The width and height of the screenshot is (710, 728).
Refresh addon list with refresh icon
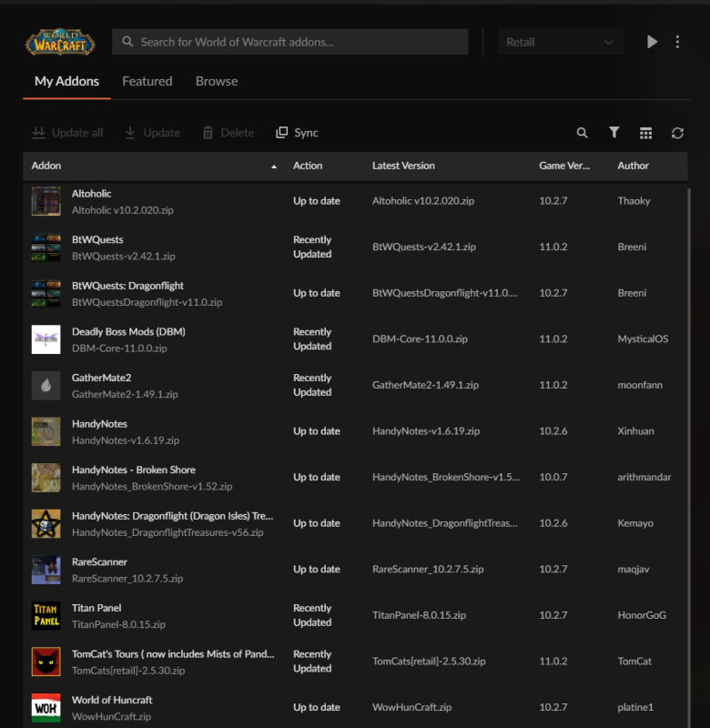[x=677, y=133]
